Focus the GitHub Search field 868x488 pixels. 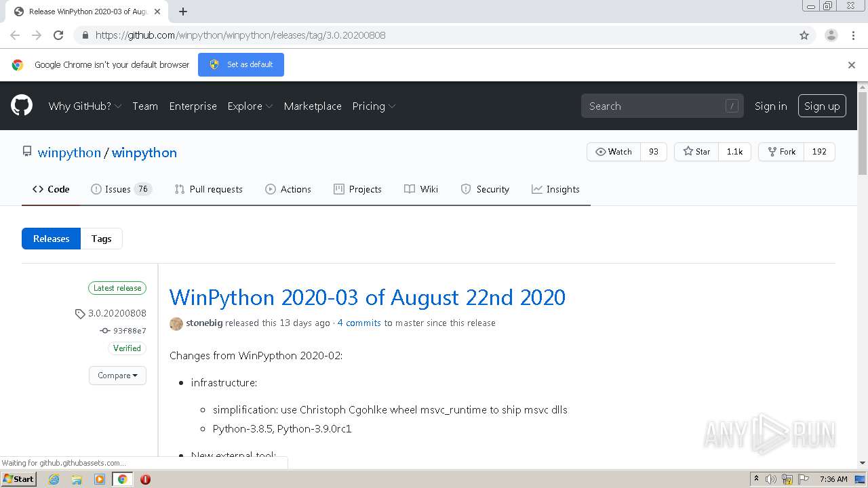click(x=662, y=106)
